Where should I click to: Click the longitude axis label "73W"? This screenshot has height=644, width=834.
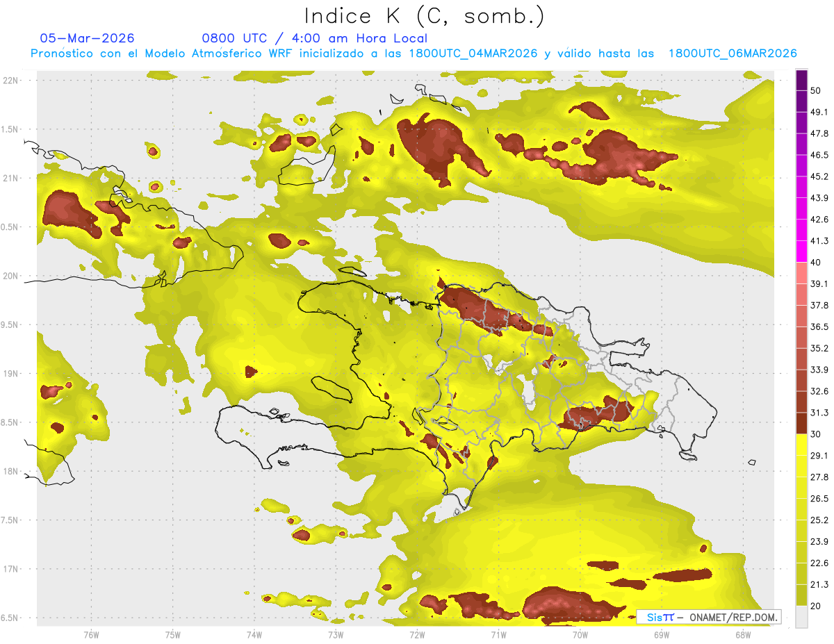[336, 635]
